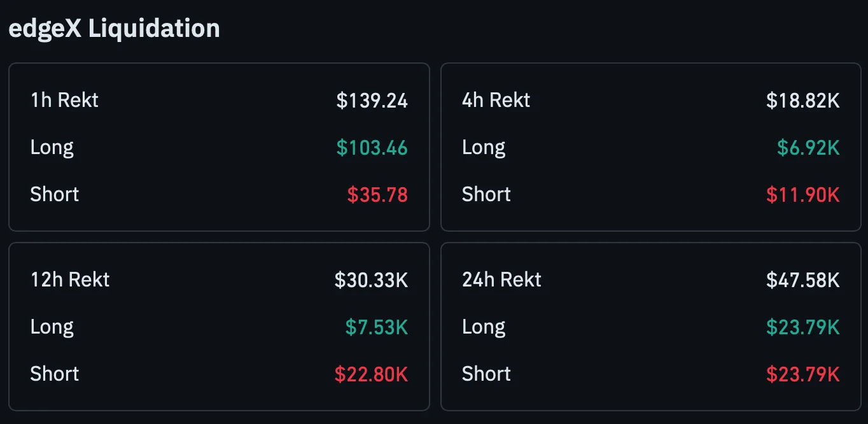Click the 12h Rekt total $30.33K
868x424 pixels.
coord(372,279)
